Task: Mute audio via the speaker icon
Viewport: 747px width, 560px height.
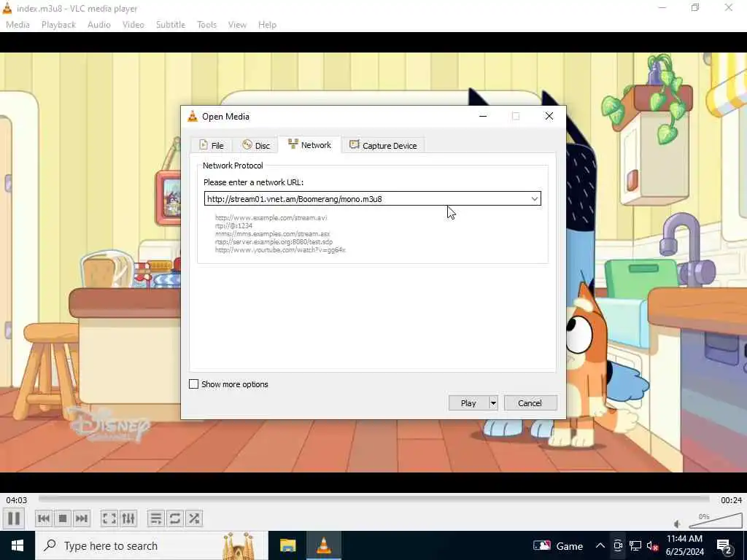Action: click(678, 524)
